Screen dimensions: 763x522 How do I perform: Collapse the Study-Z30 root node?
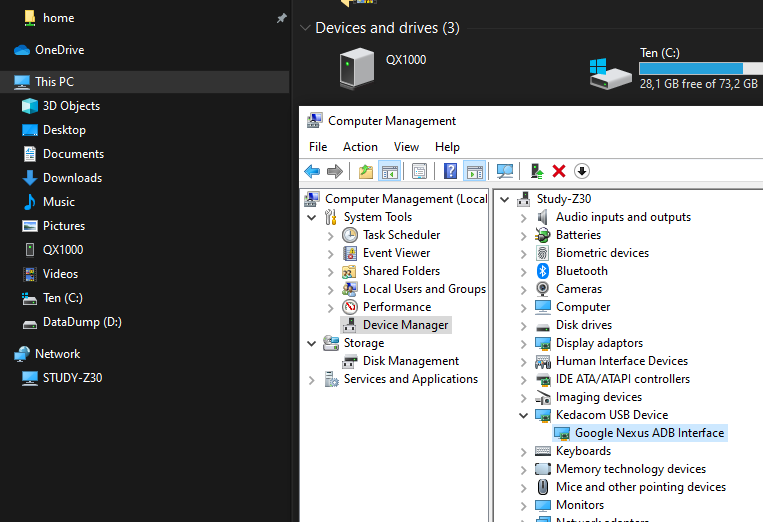505,199
